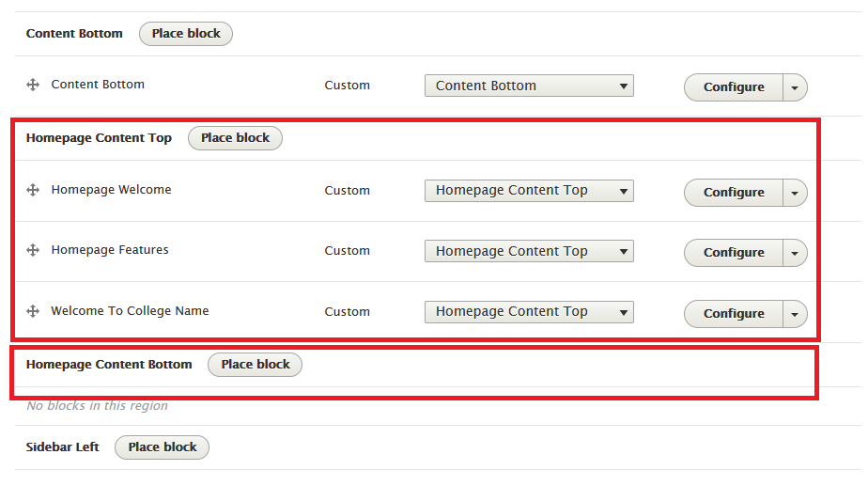Show extra operations for Homepage Features

point(795,252)
